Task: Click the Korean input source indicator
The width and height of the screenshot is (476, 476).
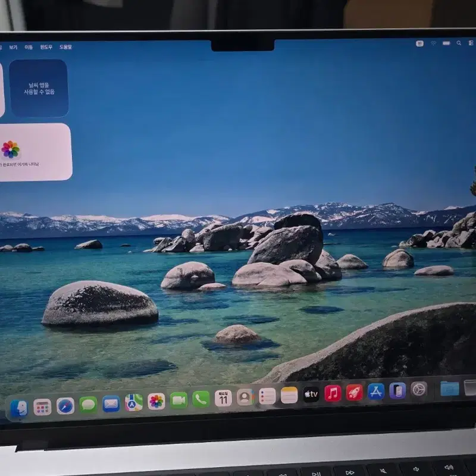Action: (419, 43)
